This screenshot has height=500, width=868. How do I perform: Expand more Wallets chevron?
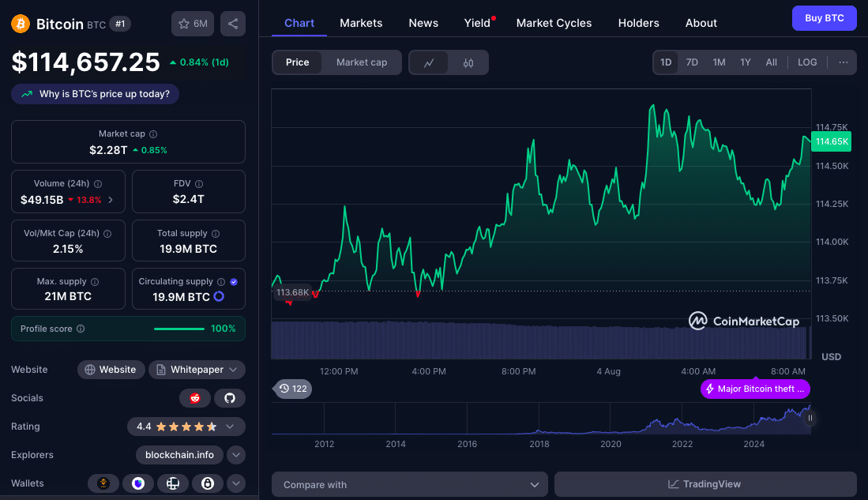pos(236,483)
